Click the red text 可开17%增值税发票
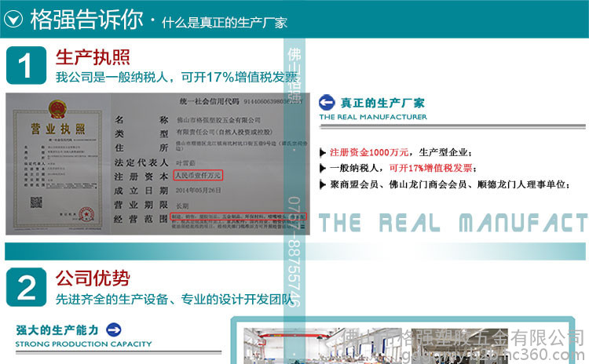This screenshot has height=364, width=589. (432, 169)
